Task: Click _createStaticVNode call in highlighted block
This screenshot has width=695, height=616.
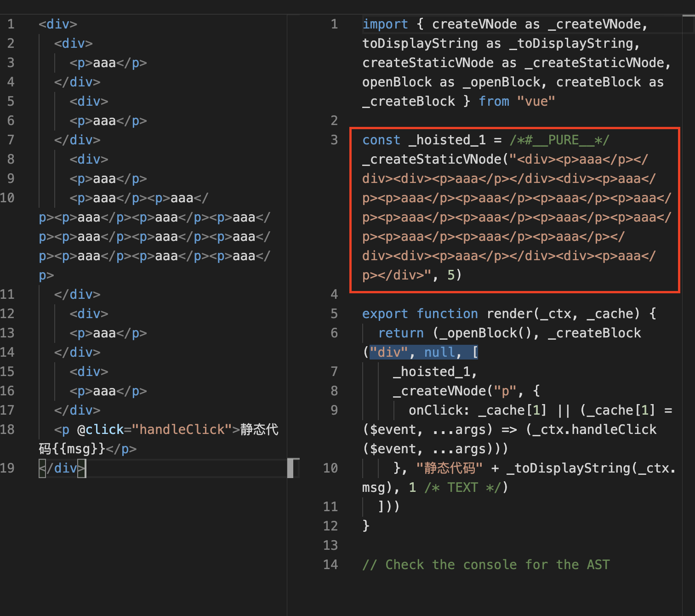Action: click(x=432, y=159)
